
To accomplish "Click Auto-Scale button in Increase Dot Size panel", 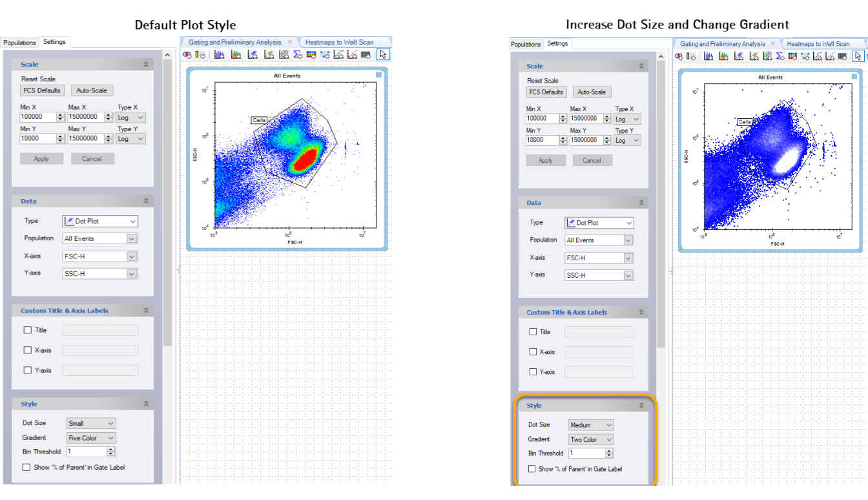I will [x=592, y=92].
